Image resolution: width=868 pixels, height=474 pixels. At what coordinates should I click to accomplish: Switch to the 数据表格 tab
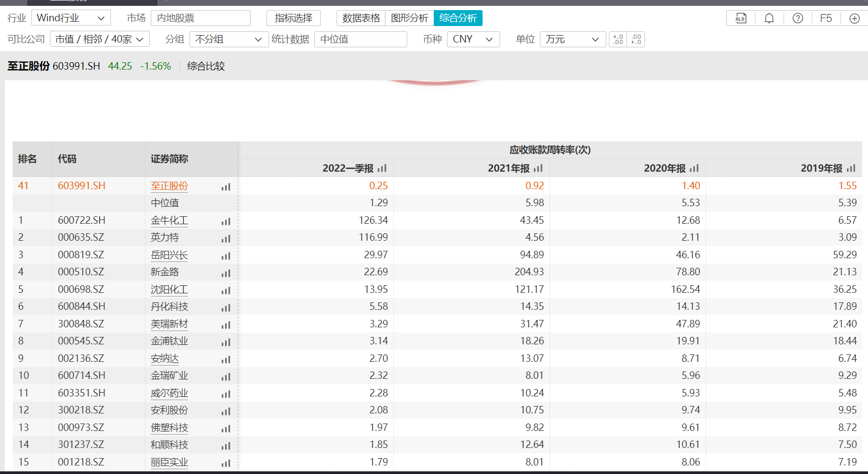coord(361,18)
